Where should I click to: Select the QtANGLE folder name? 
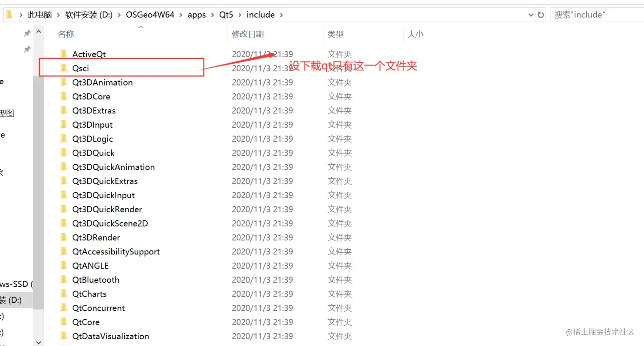point(91,266)
